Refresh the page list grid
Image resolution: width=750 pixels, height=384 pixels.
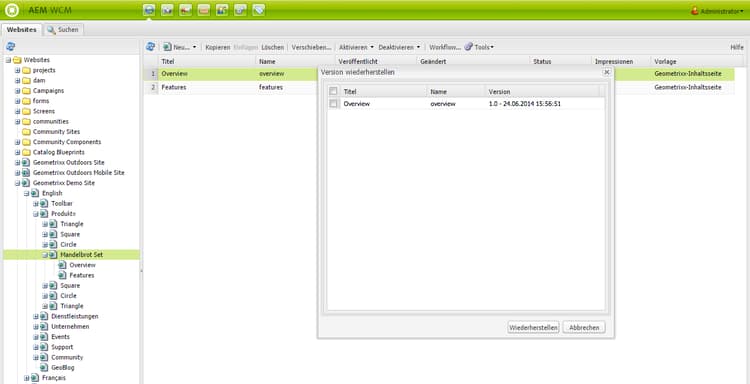tap(150, 46)
